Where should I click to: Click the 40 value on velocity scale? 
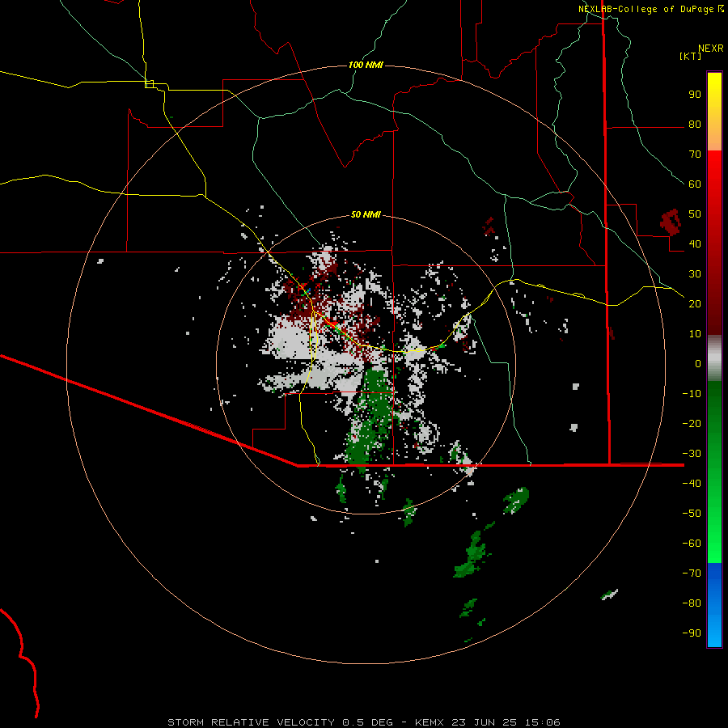695,244
